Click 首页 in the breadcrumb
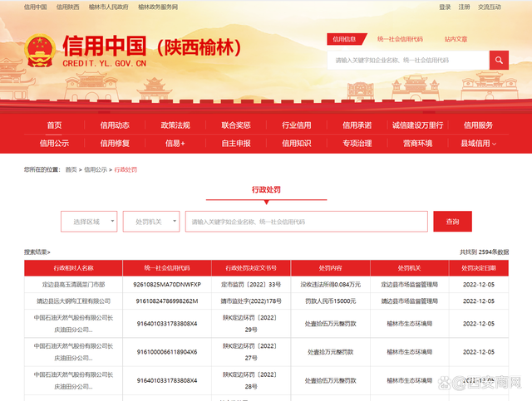 71,169
